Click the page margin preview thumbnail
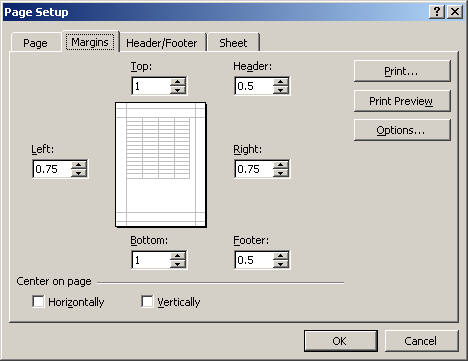 pos(161,165)
